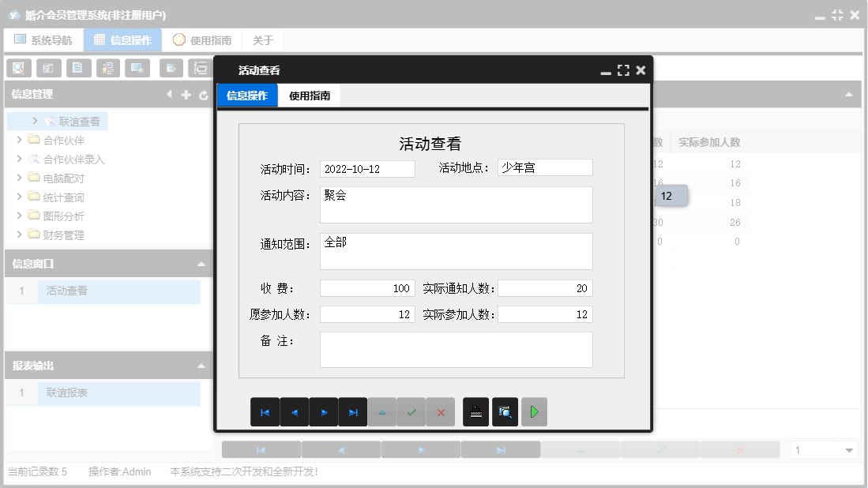Screen dimensions: 868x488
Task: Click the previous record arrow icon
Action: coord(295,411)
